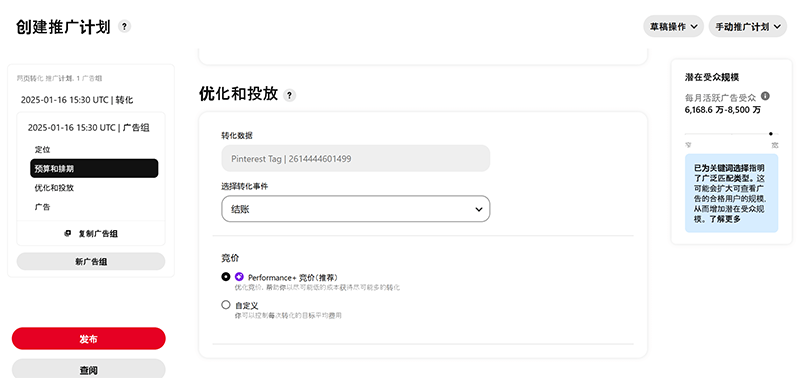Image resolution: width=800 pixels, height=378 pixels.
Task: Open help icon beside 创建推广计划 title
Action: [124, 27]
